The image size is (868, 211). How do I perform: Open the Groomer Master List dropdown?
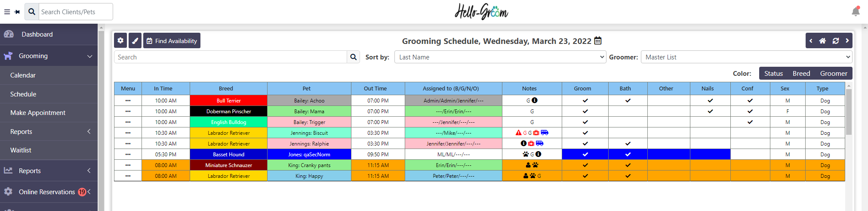coord(746,57)
